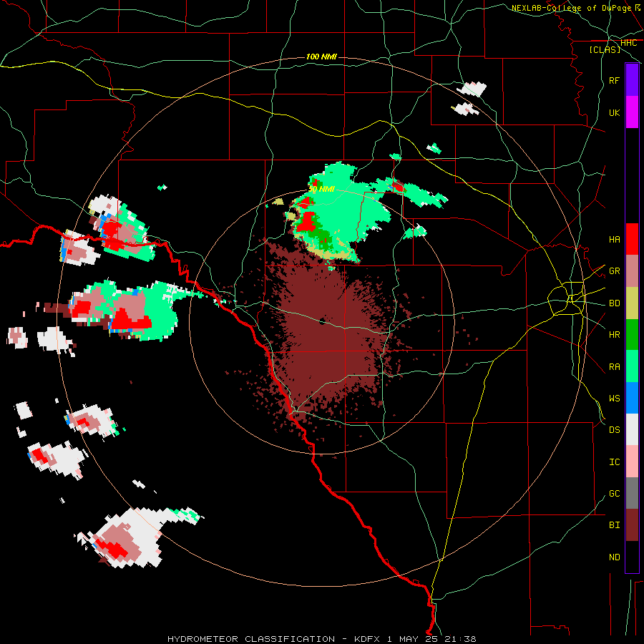Click the RA legend label
644x644 pixels.
(x=614, y=367)
